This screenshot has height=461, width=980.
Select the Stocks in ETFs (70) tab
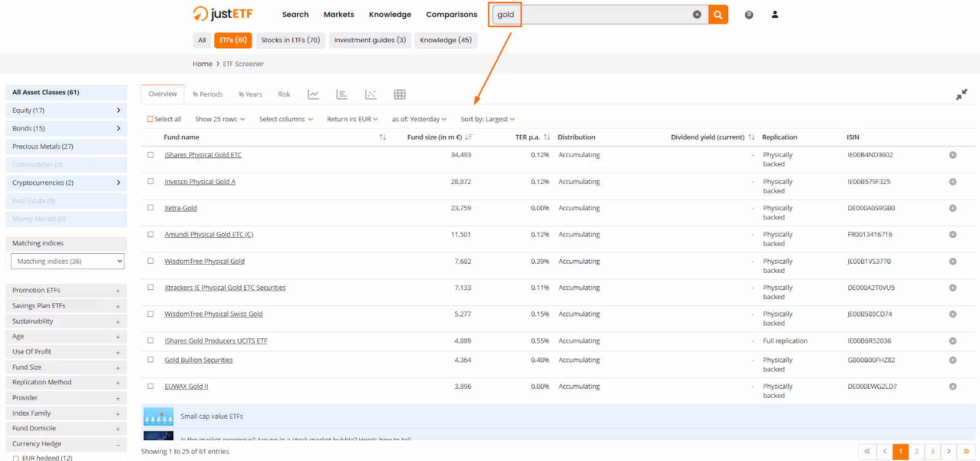tap(290, 40)
